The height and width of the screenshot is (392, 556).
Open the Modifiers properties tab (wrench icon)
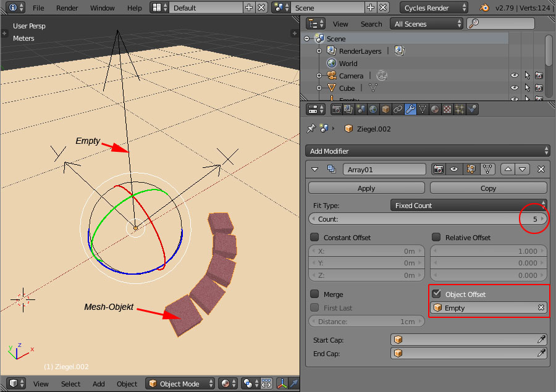coord(410,110)
